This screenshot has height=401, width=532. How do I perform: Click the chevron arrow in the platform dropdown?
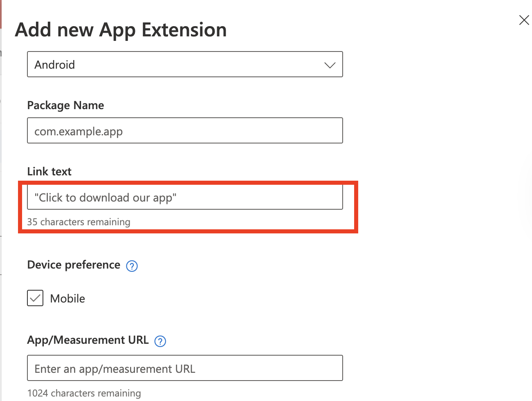point(330,65)
